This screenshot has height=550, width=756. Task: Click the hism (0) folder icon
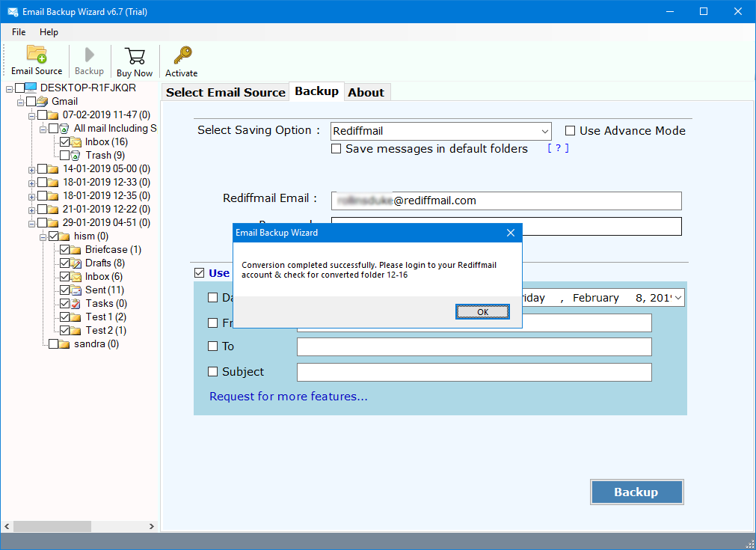pos(64,236)
